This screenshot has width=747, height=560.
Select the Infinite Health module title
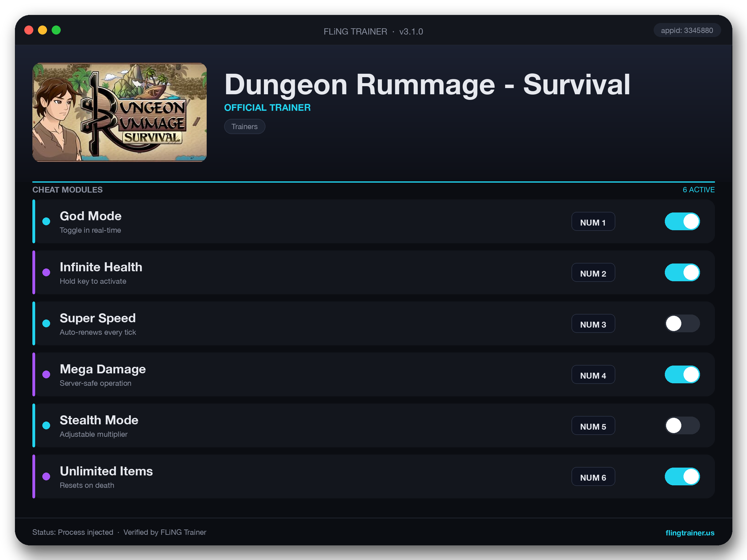[101, 267]
